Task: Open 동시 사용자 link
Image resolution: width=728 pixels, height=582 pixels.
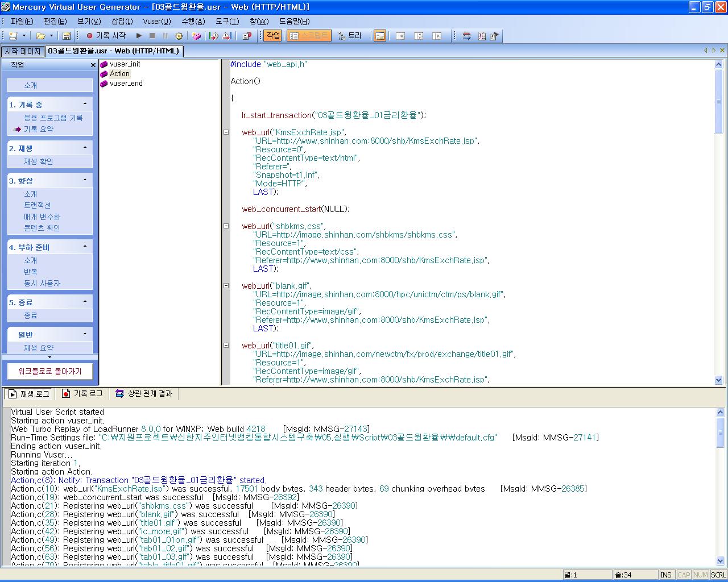Action: tap(42, 283)
